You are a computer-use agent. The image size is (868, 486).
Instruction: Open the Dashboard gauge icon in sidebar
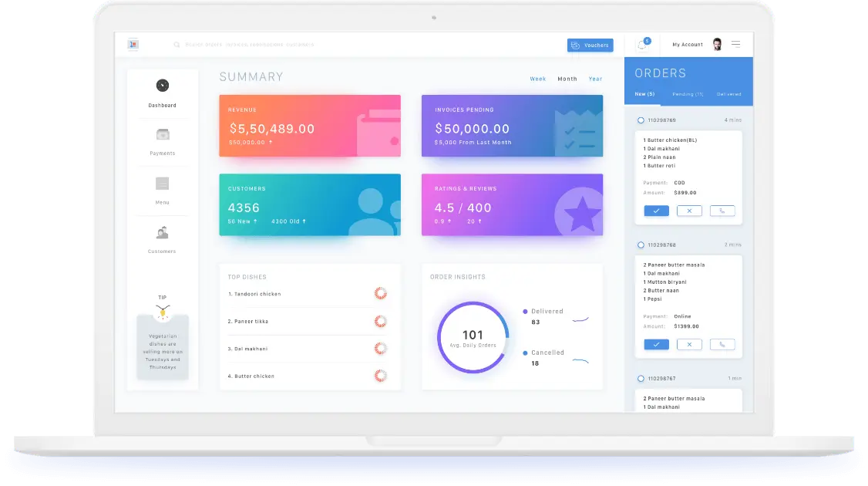point(162,86)
